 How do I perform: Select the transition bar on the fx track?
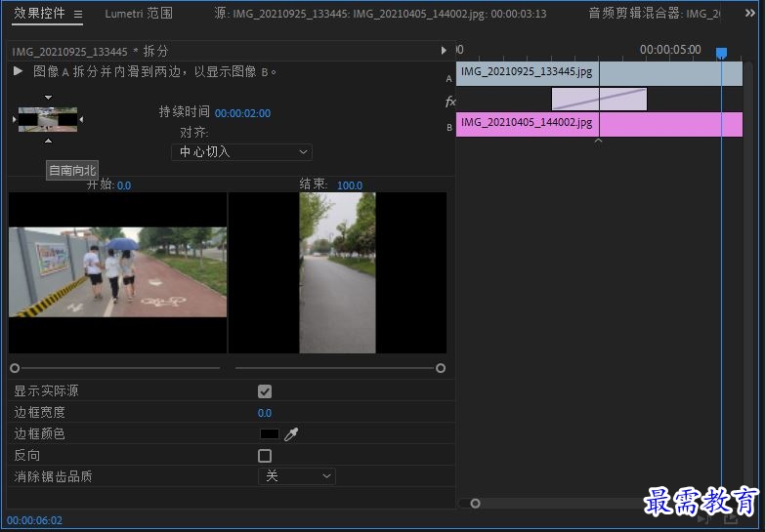599,99
